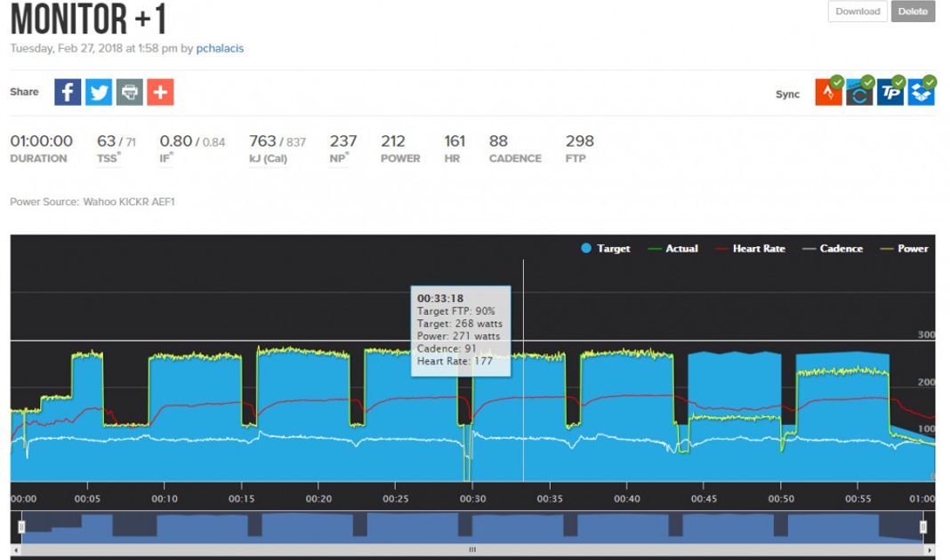Open more sharing options plus icon
950x560 pixels.
coord(160,92)
